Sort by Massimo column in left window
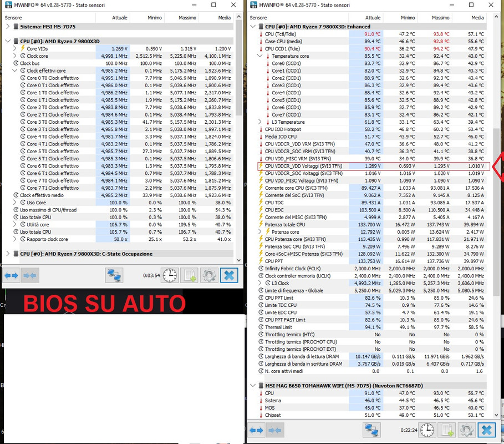The height and width of the screenshot is (444, 504). [182, 18]
